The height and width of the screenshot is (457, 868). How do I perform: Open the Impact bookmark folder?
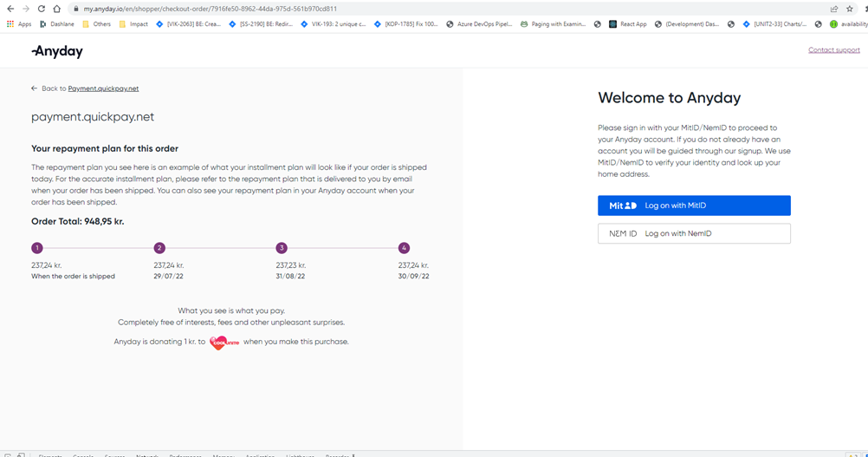click(x=133, y=24)
